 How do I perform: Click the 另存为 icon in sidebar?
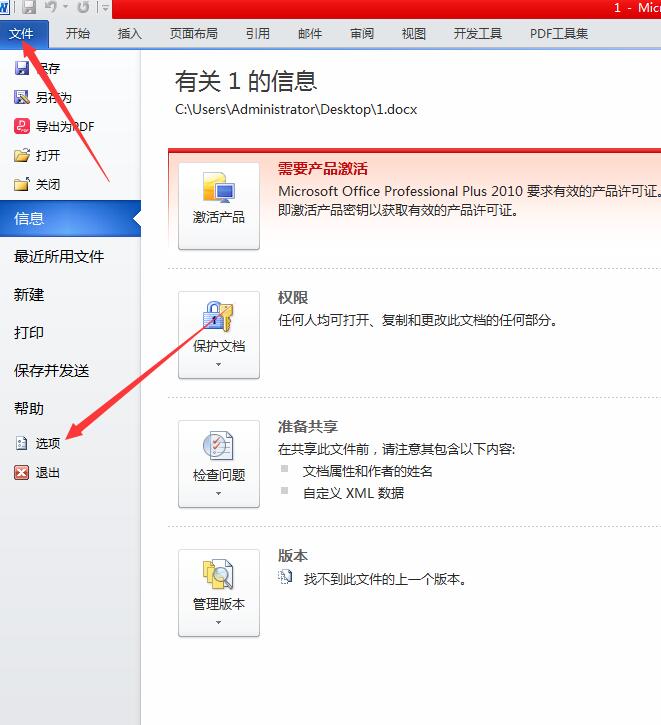point(22,97)
